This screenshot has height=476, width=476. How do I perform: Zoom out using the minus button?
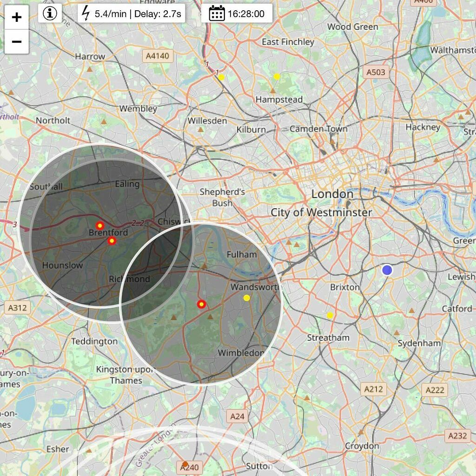[x=17, y=41]
